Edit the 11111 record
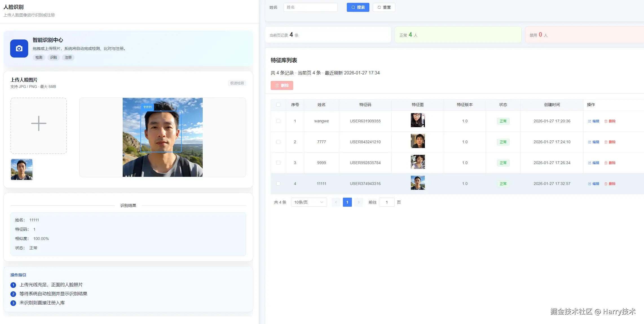Screen dimensions: 644x324 (x=594, y=184)
